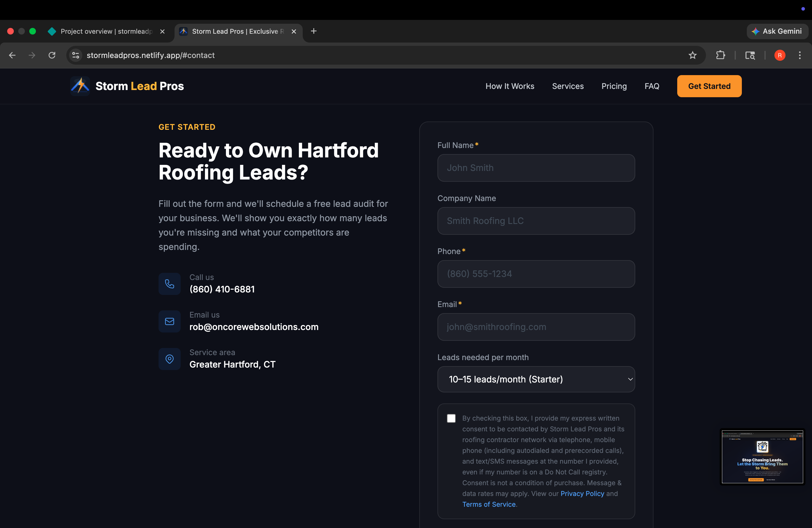
Task: Click the browser back arrow
Action: tap(12, 55)
